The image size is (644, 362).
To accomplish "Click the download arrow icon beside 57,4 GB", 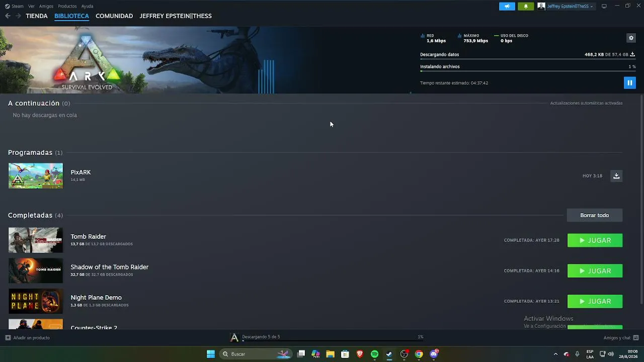I will pyautogui.click(x=632, y=54).
